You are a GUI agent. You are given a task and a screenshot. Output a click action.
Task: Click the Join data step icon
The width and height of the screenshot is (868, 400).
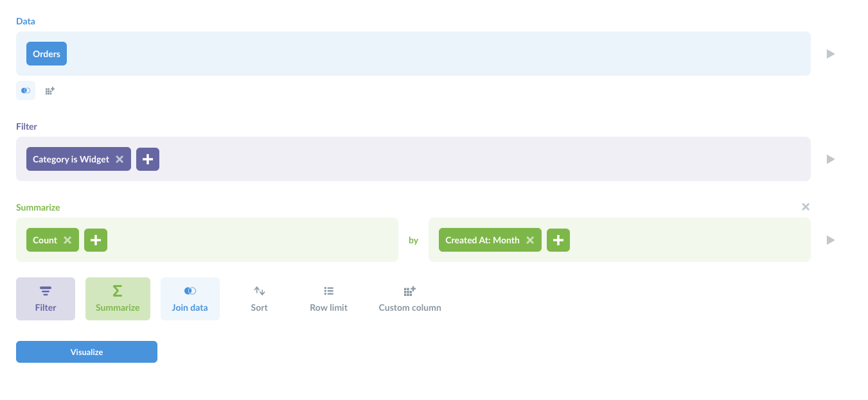[x=190, y=298]
